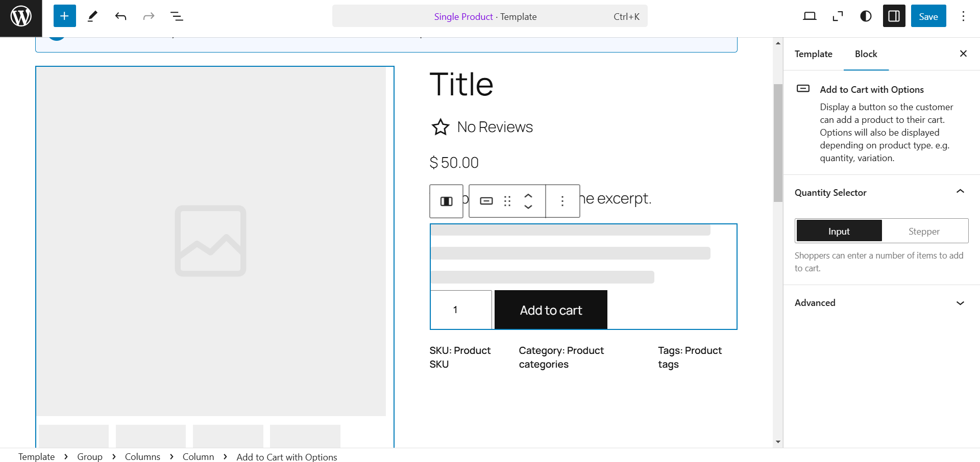Open the Document Overview list view
The height and width of the screenshot is (462, 980).
pos(177,16)
